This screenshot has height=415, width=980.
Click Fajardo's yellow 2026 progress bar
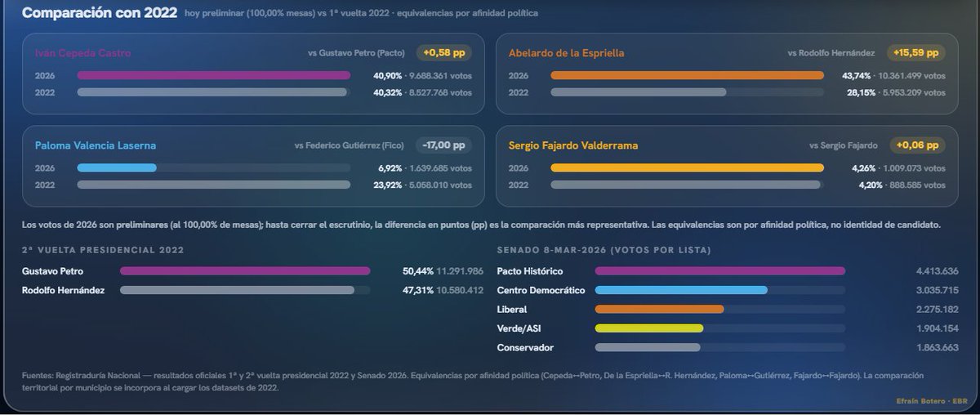click(x=688, y=167)
